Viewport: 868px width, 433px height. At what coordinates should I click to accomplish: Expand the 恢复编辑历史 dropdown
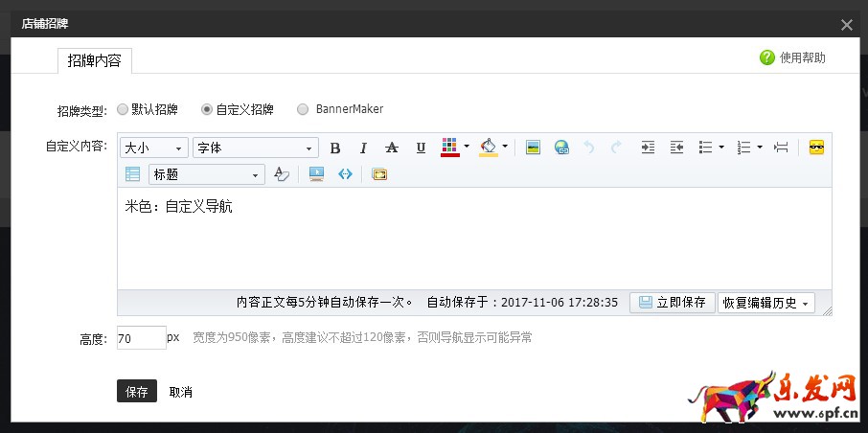tap(766, 303)
